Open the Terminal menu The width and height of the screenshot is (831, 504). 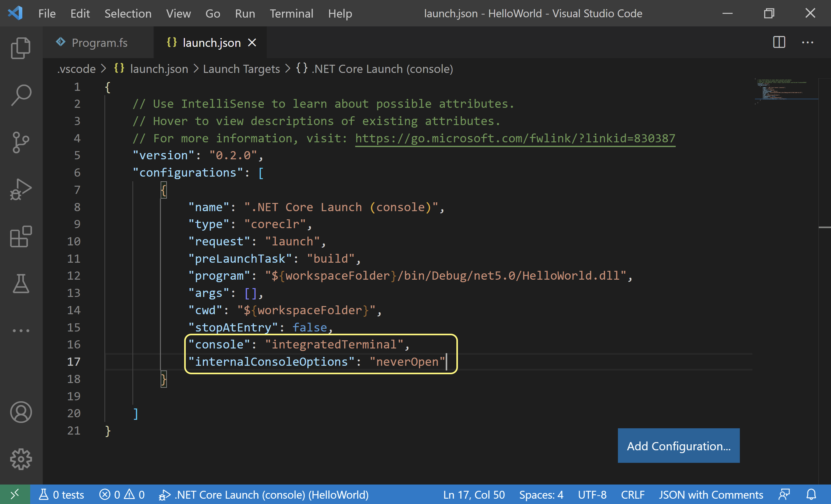[x=291, y=14]
